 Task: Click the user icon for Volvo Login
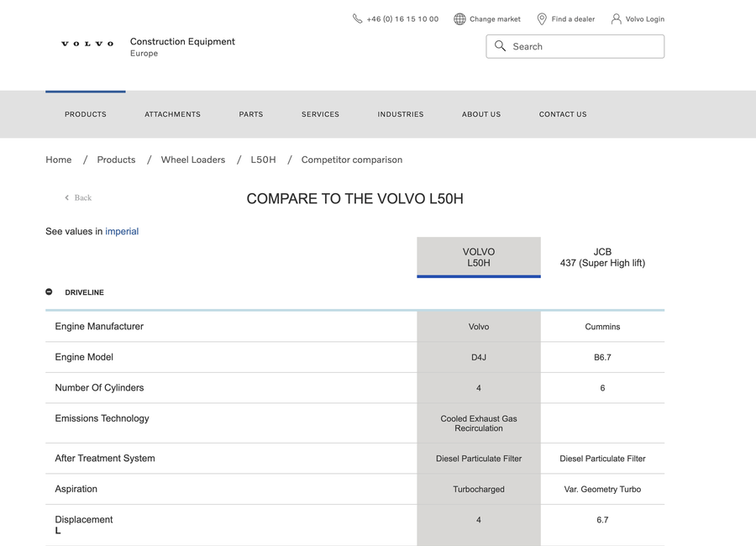tap(617, 18)
